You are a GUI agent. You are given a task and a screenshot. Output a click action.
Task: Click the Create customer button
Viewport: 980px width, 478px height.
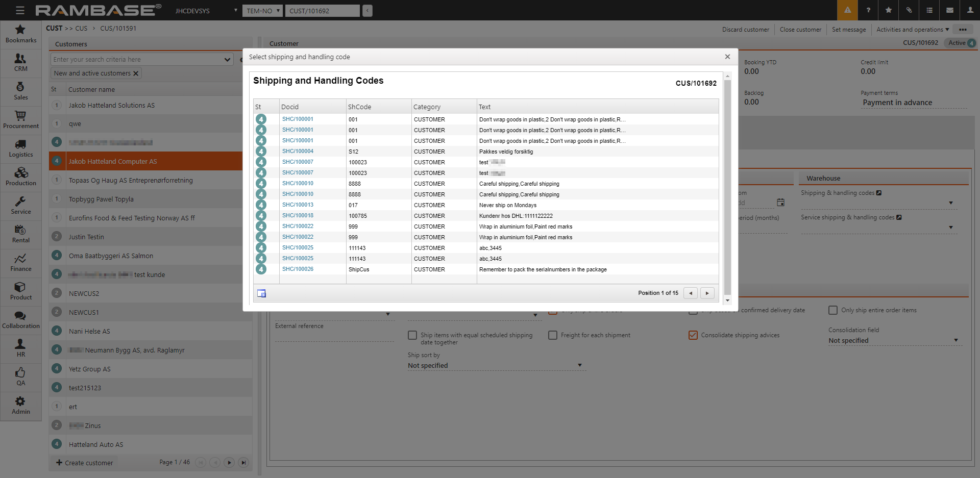click(x=85, y=463)
